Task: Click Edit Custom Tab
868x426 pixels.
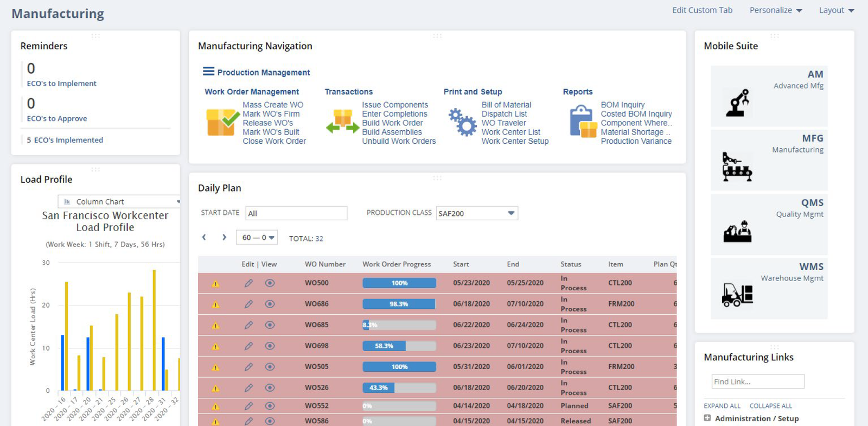Action: 702,10
